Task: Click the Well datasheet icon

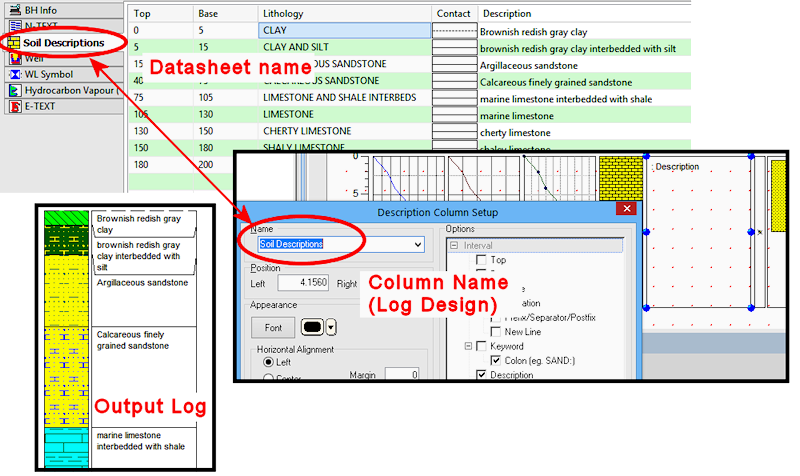Action: (x=14, y=59)
